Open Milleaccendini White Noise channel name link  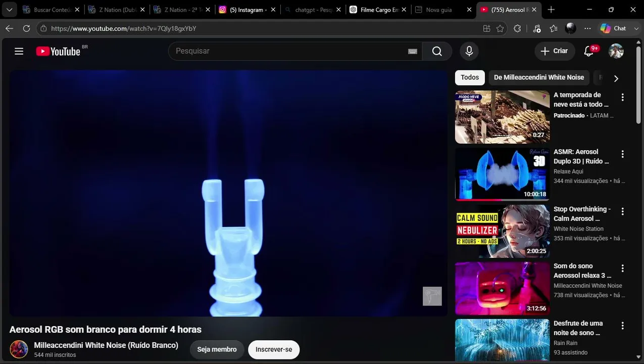(106, 345)
